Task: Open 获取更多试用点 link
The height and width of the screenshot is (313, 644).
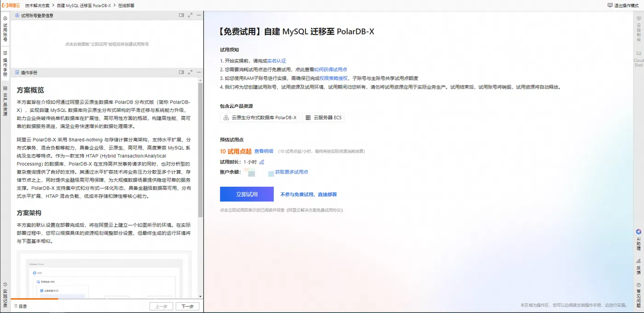Action: pos(292,172)
